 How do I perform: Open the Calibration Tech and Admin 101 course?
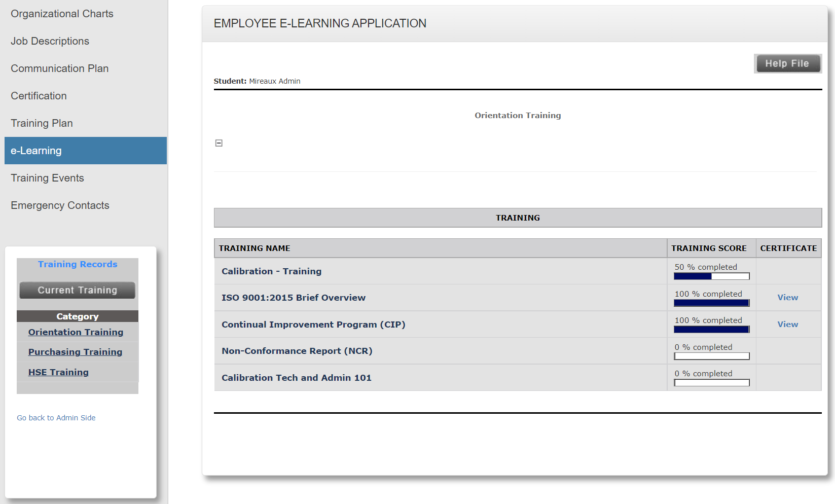pyautogui.click(x=296, y=377)
